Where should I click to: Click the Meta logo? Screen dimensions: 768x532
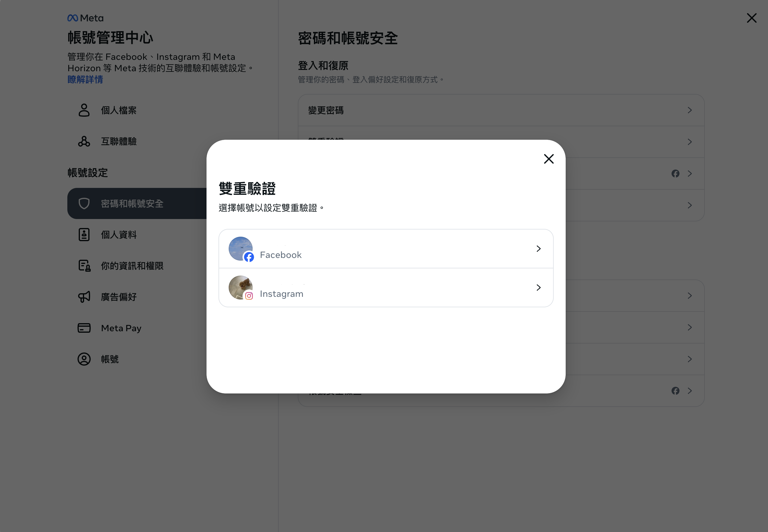coord(85,18)
